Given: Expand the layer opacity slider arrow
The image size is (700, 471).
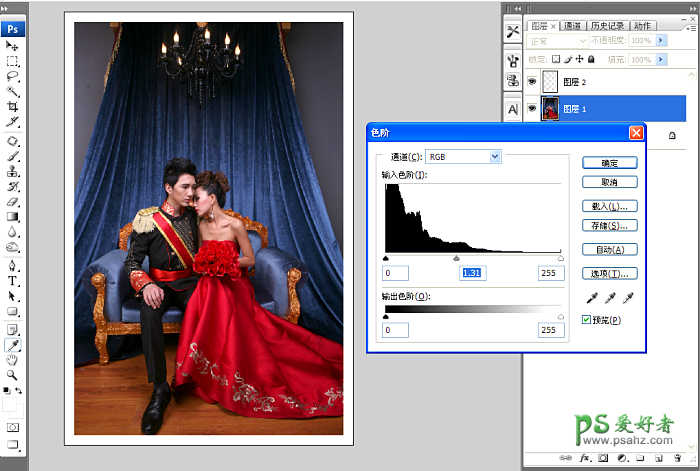Looking at the screenshot, I should coord(675,42).
